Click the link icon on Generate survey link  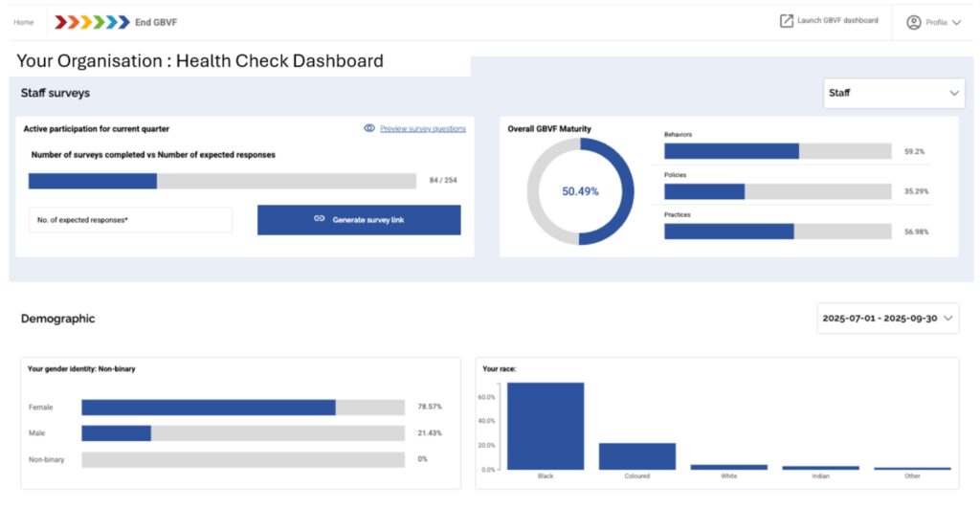pyautogui.click(x=320, y=219)
